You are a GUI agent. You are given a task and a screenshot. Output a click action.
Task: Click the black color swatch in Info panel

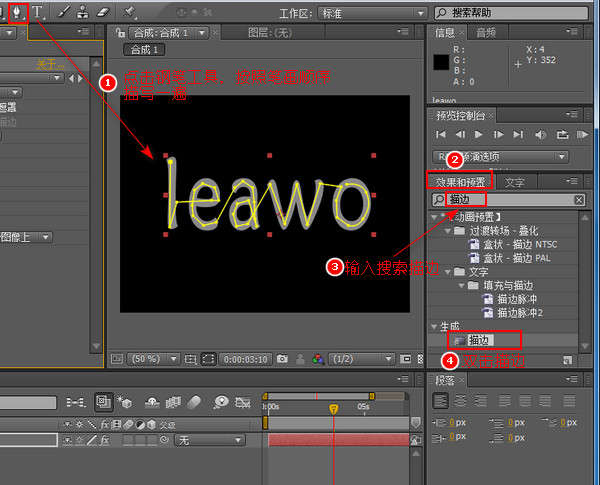point(441,62)
